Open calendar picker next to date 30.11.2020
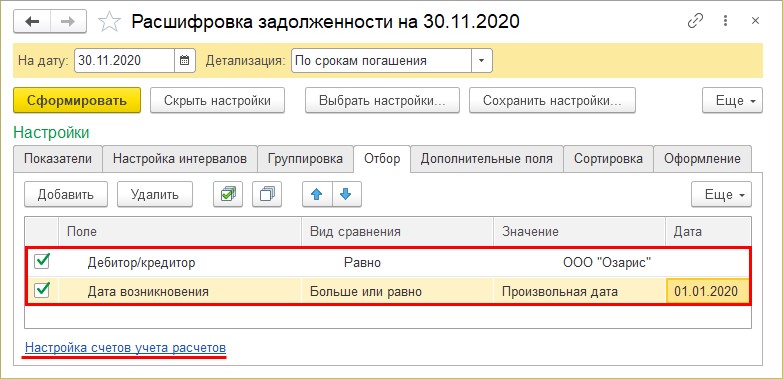 (184, 61)
